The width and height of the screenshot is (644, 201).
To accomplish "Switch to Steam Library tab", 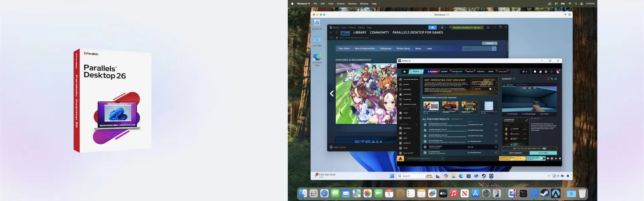I will click(x=360, y=32).
